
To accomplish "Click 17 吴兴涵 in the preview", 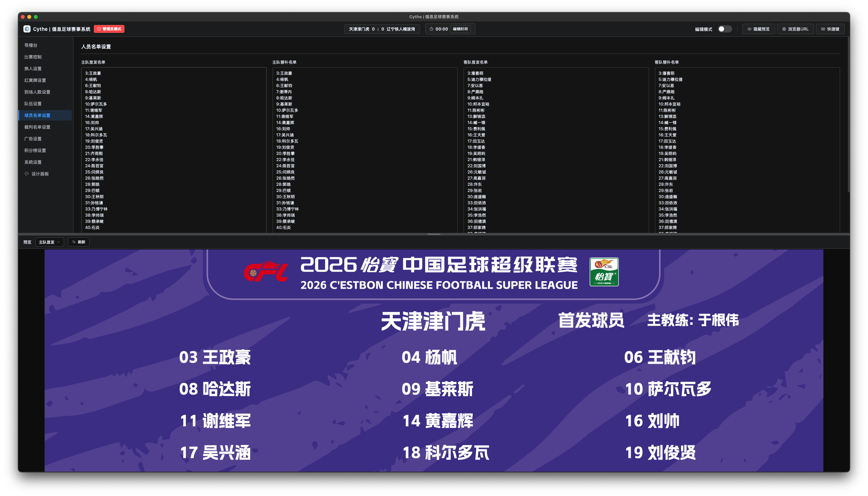I will coord(215,453).
